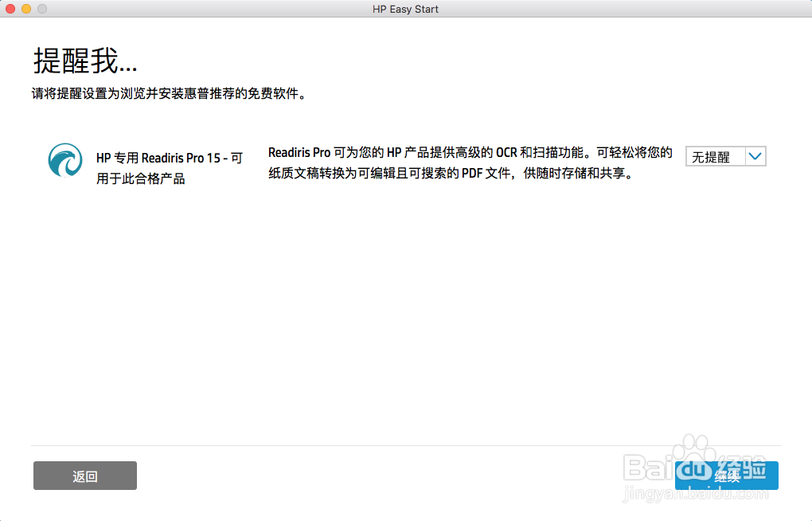Select the 'HP 专用 Readiris Pro 15' product name

[x=170, y=168]
